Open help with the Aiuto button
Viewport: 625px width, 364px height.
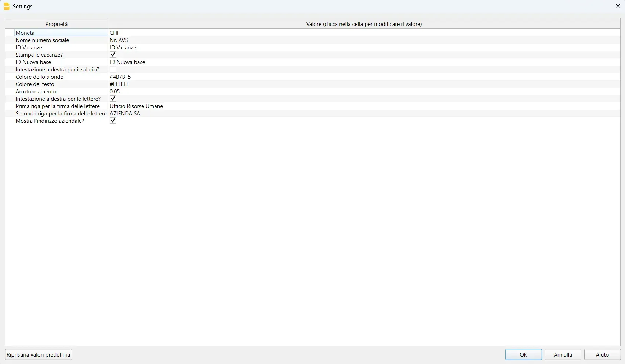pos(602,354)
